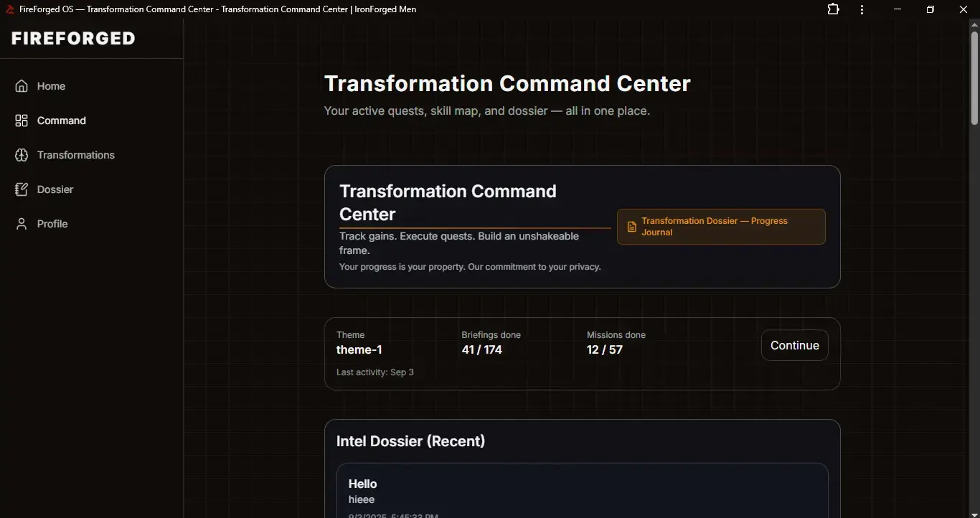Click the Home house icon in sidebar
Screen dimensions: 980x518
[22, 86]
